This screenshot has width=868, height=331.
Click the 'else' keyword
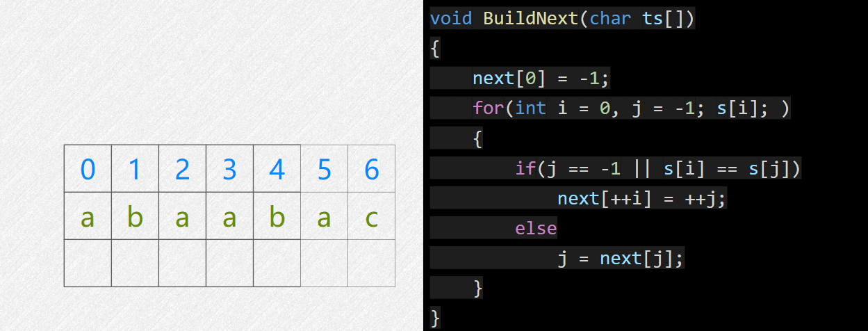point(536,228)
